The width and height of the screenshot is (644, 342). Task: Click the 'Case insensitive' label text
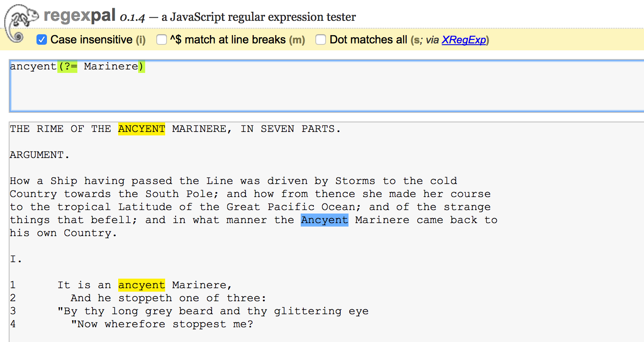[x=91, y=40]
